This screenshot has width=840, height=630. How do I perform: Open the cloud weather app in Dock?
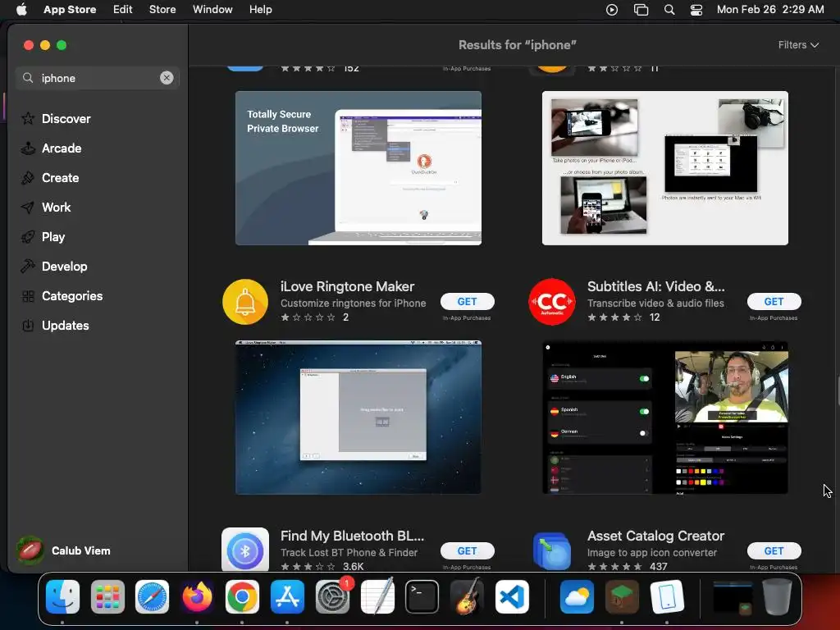(x=577, y=596)
